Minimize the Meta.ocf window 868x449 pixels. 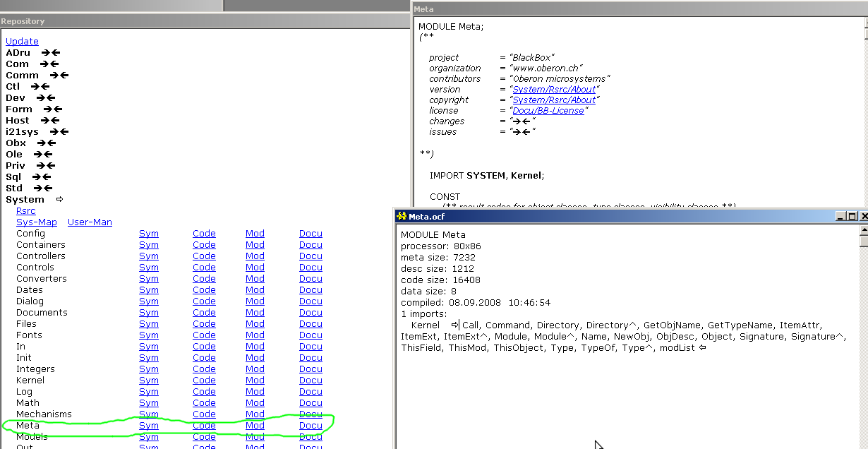point(840,217)
